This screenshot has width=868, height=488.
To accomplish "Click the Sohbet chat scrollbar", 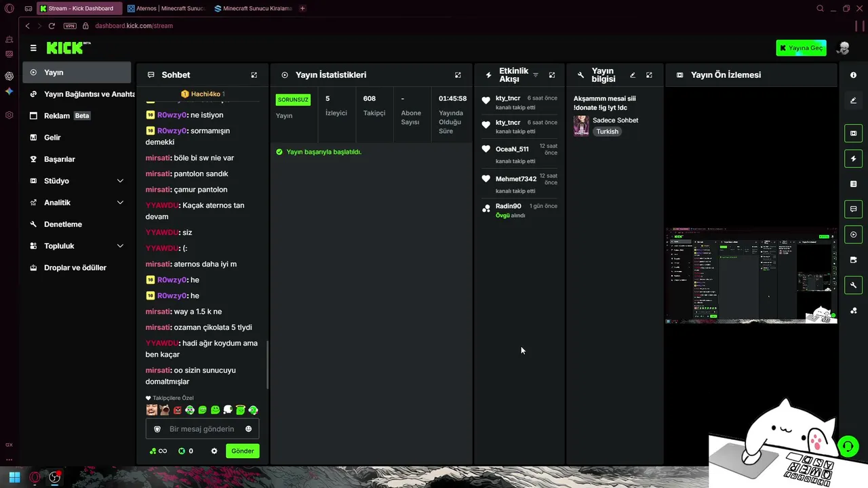I will 268,365.
